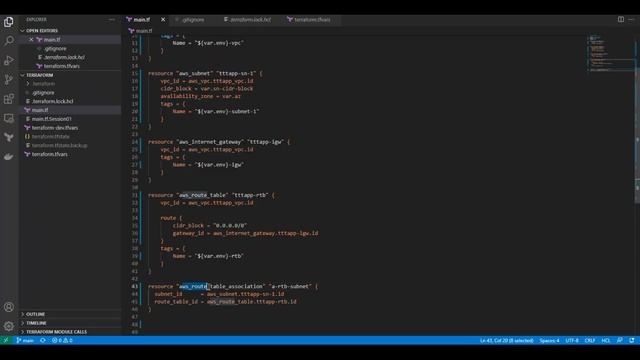This screenshot has height=360, width=640.
Task: Open the Manage gear icon
Action: tap(9, 326)
